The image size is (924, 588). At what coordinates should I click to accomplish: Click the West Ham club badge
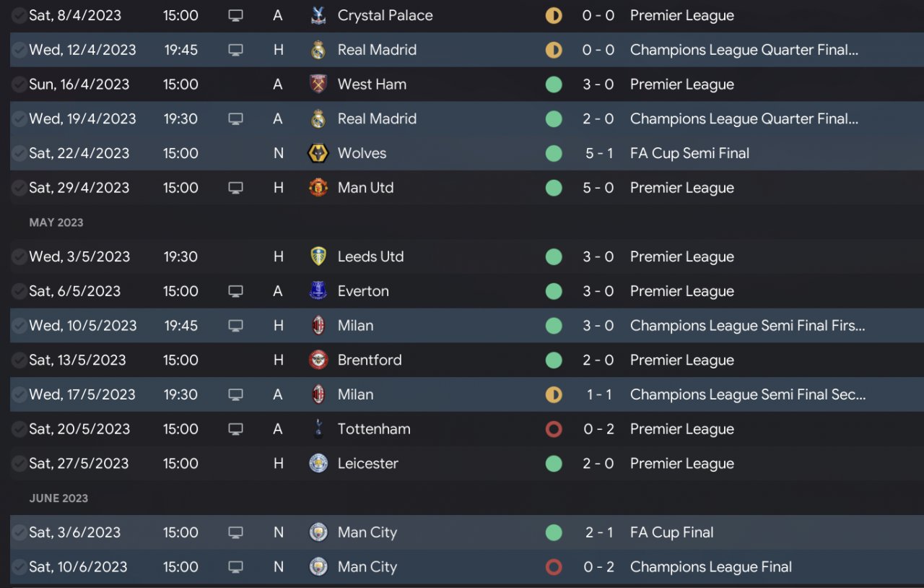[x=318, y=84]
